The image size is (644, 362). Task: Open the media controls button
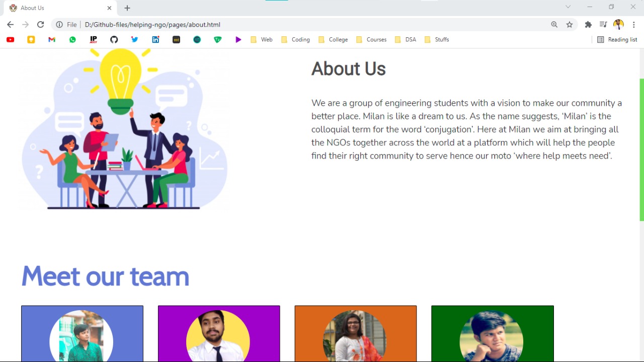click(603, 25)
